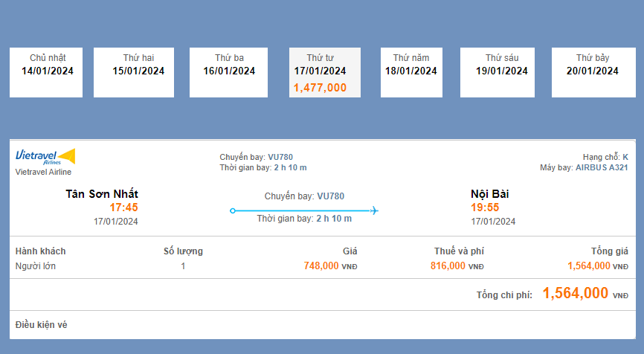Choose the Thứ ba 16/01/2024 date

tap(229, 72)
